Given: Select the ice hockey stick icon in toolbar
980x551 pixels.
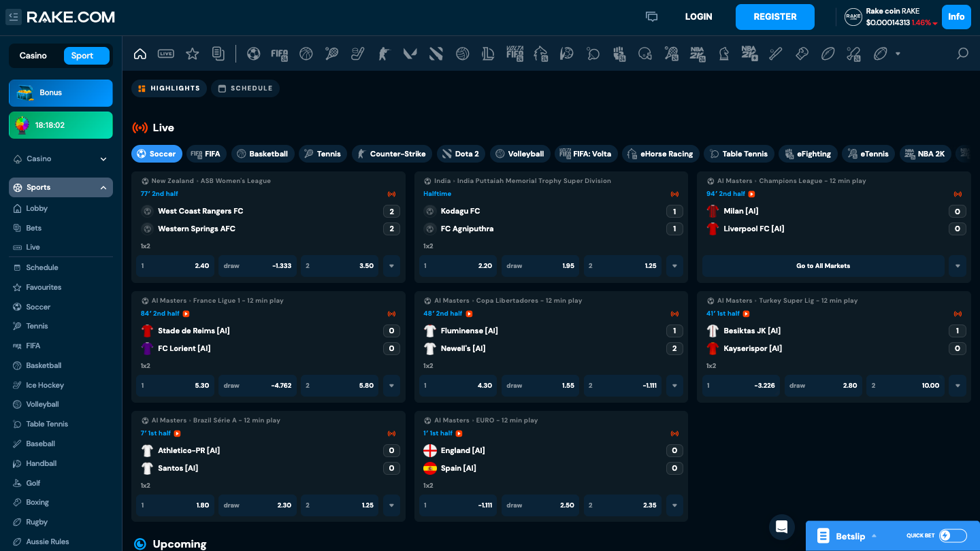Looking at the screenshot, I should tap(358, 54).
